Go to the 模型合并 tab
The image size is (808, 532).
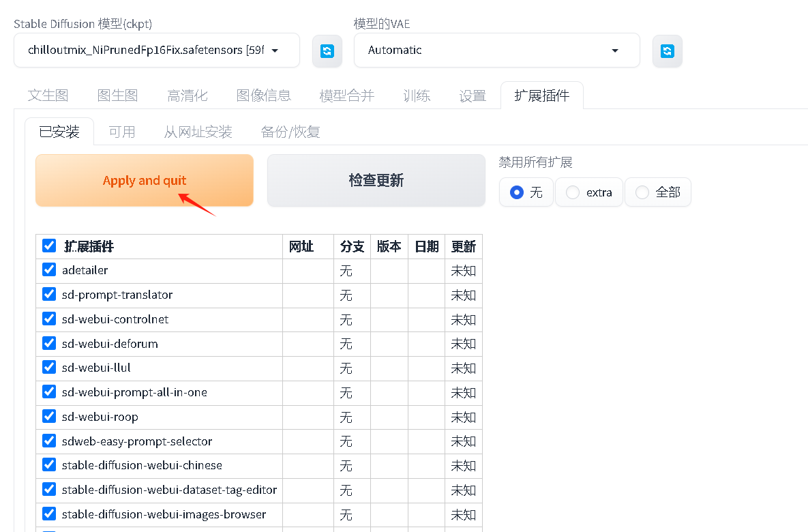[347, 95]
